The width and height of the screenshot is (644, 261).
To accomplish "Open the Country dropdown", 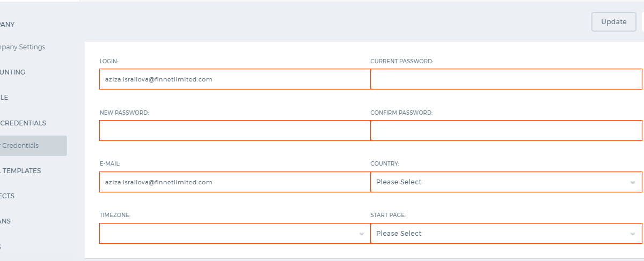I will [x=506, y=182].
